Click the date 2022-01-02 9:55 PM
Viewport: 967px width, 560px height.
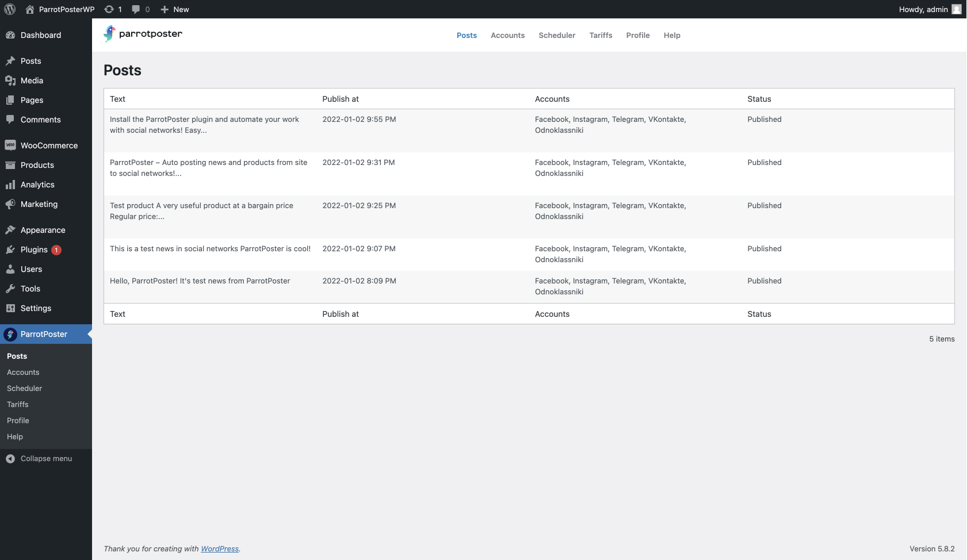(359, 120)
